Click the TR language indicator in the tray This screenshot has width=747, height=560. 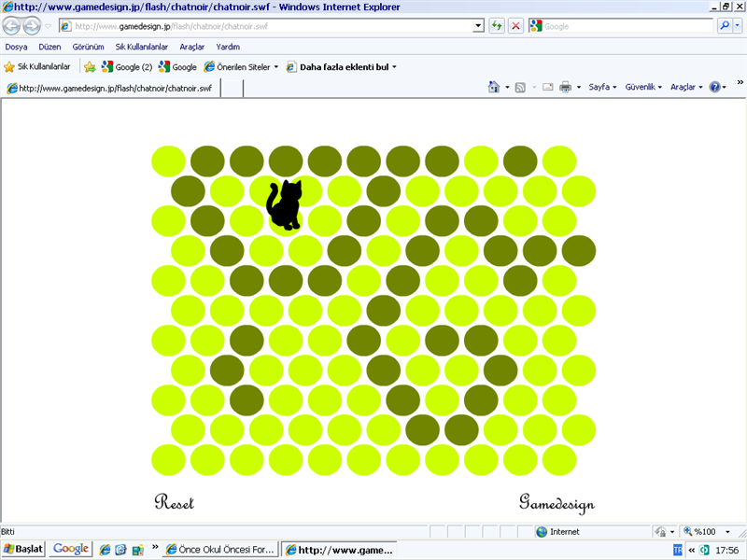coord(678,550)
